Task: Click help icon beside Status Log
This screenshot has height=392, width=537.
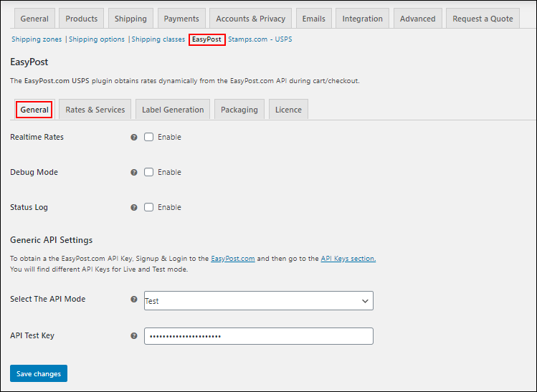Action: click(x=134, y=208)
